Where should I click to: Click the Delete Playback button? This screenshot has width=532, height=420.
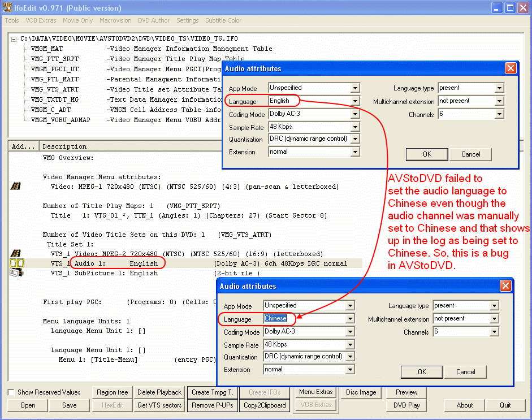point(159,392)
